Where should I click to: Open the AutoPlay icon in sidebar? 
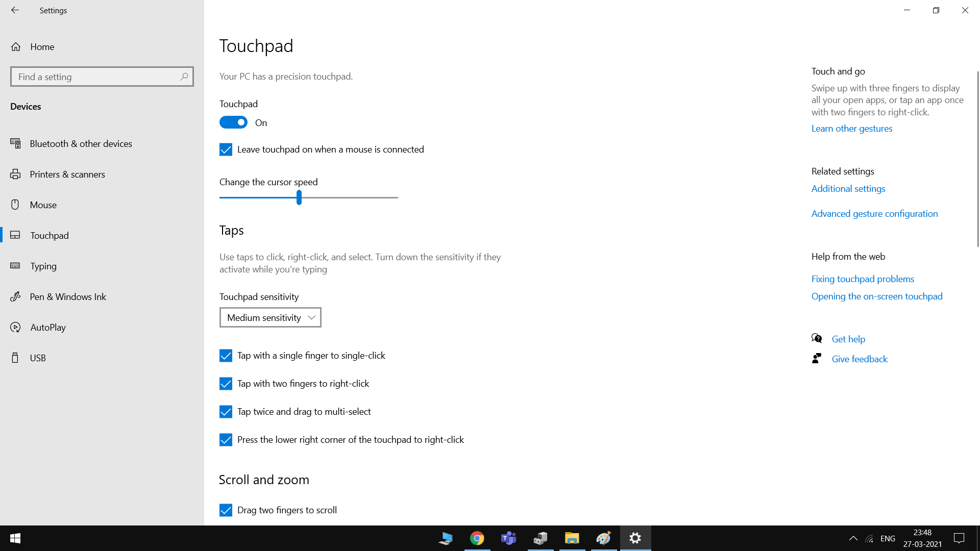(x=15, y=328)
